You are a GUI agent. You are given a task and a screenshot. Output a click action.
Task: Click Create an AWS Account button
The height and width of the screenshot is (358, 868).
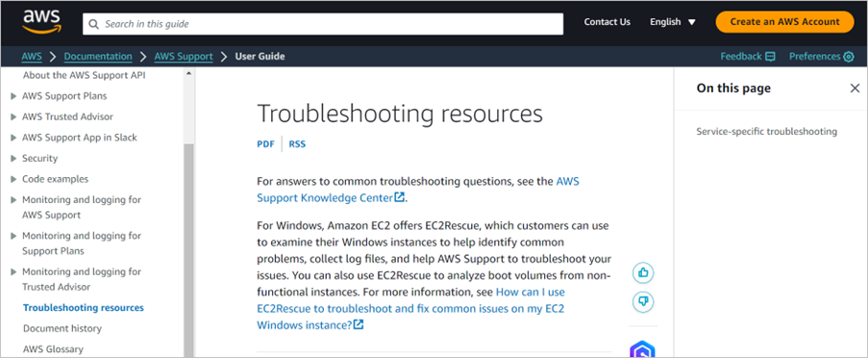coord(784,22)
